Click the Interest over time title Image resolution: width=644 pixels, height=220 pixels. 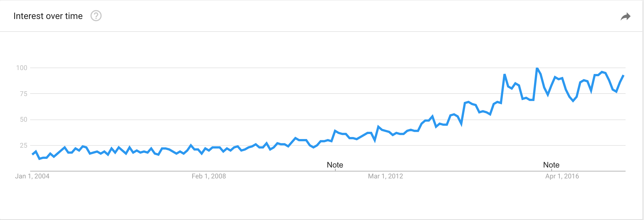point(48,16)
